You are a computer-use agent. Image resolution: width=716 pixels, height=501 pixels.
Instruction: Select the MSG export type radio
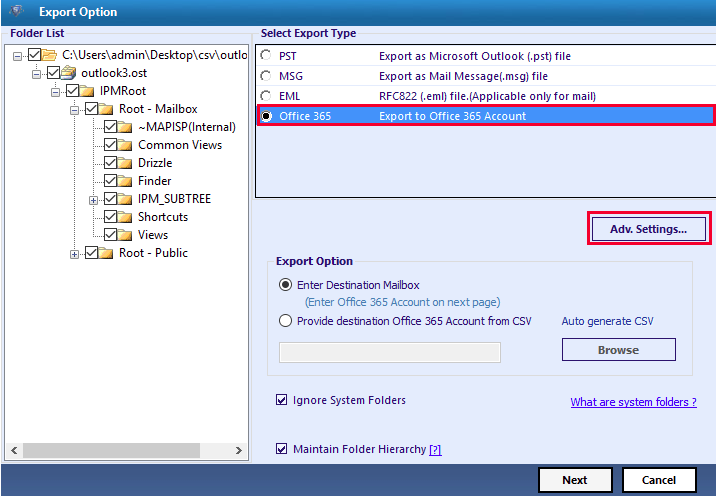266,76
